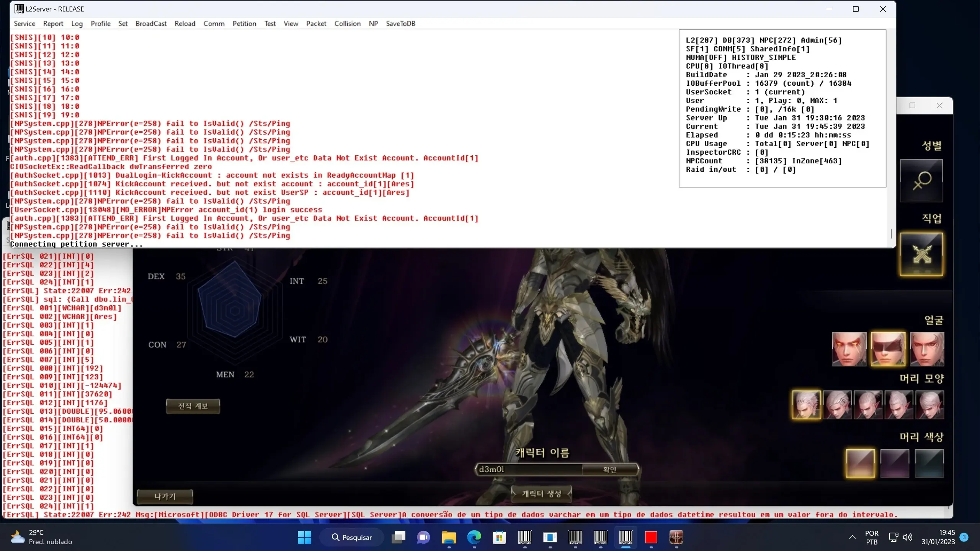The width and height of the screenshot is (980, 551).
Task: Open the Chat (Teams) taskbar icon
Action: click(423, 538)
